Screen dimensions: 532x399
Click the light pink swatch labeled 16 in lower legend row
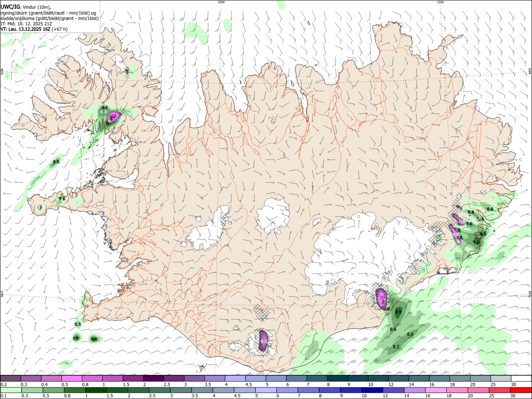click(x=435, y=390)
